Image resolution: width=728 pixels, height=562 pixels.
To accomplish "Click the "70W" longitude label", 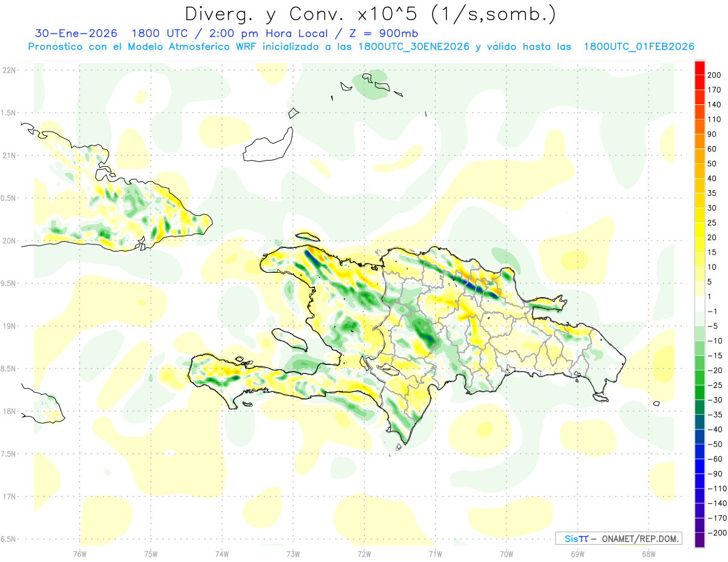I will tap(507, 554).
